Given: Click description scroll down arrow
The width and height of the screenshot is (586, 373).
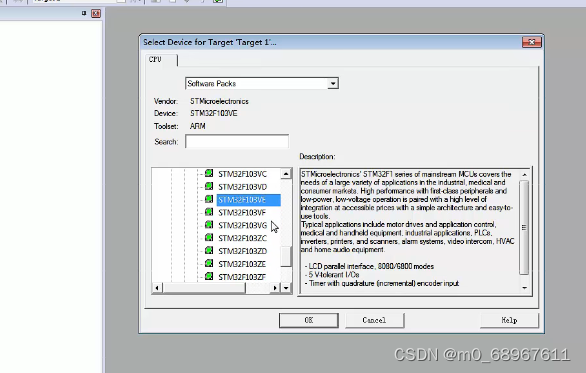Looking at the screenshot, I should tap(524, 288).
